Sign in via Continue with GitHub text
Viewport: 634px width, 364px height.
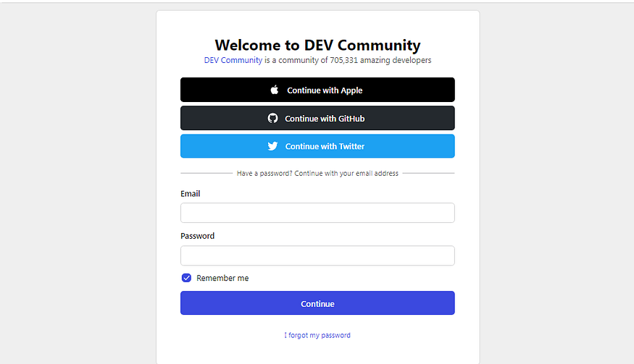(x=325, y=119)
